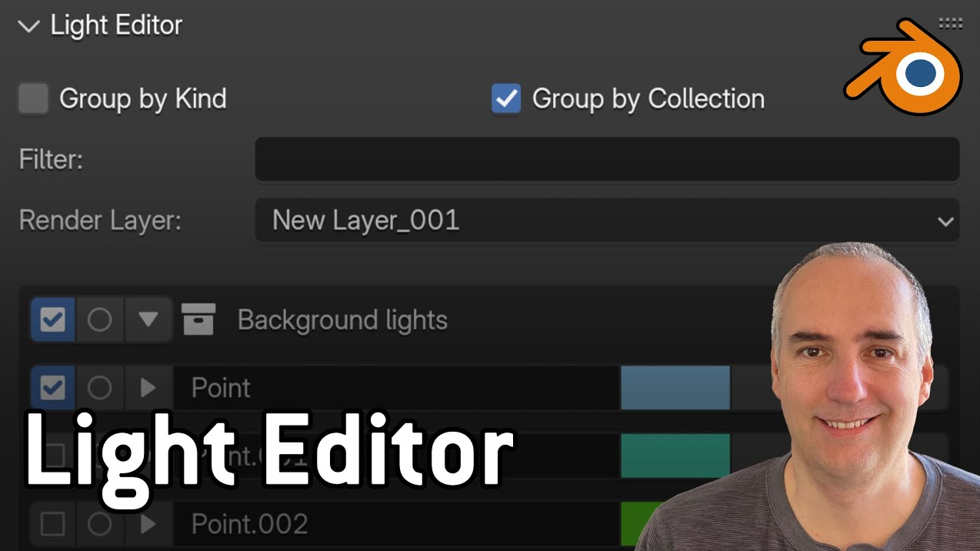Expand the Point light row arrow
The width and height of the screenshot is (980, 551).
click(148, 388)
